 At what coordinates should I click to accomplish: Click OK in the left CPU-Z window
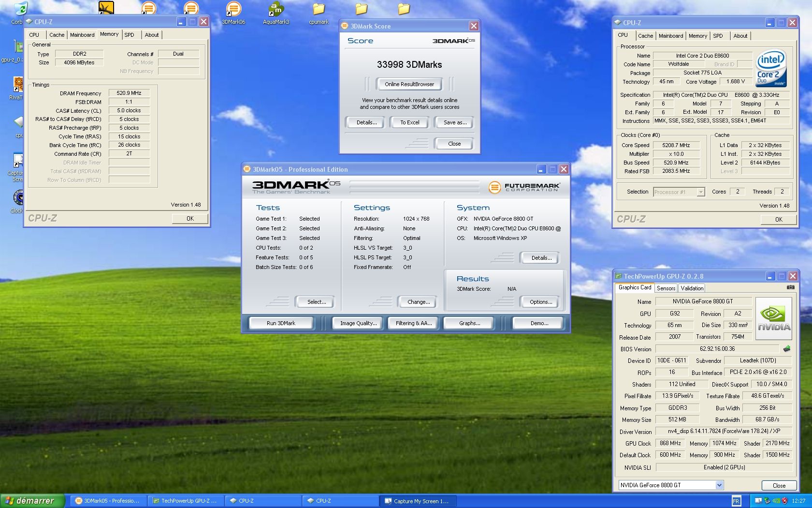(190, 219)
